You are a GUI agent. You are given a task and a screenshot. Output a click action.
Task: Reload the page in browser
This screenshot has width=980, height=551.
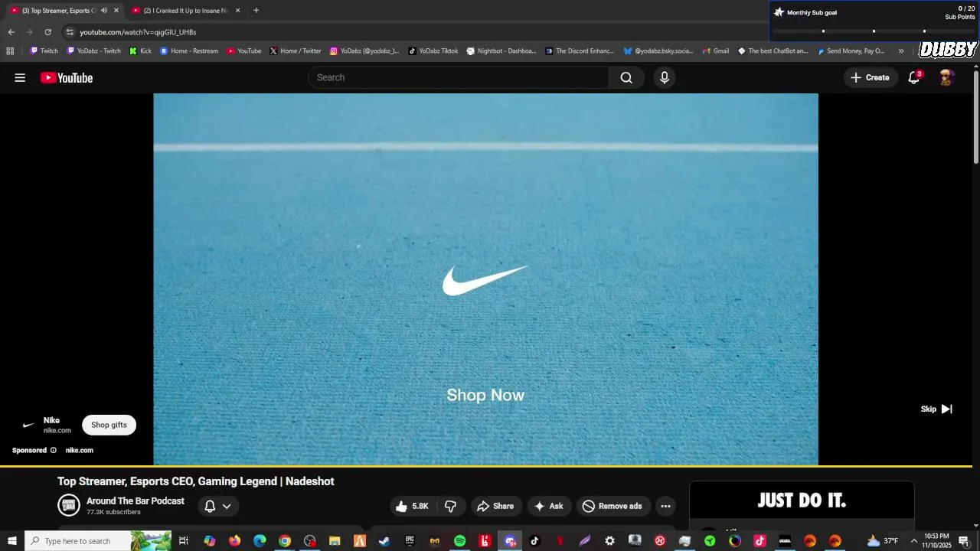coord(47,32)
